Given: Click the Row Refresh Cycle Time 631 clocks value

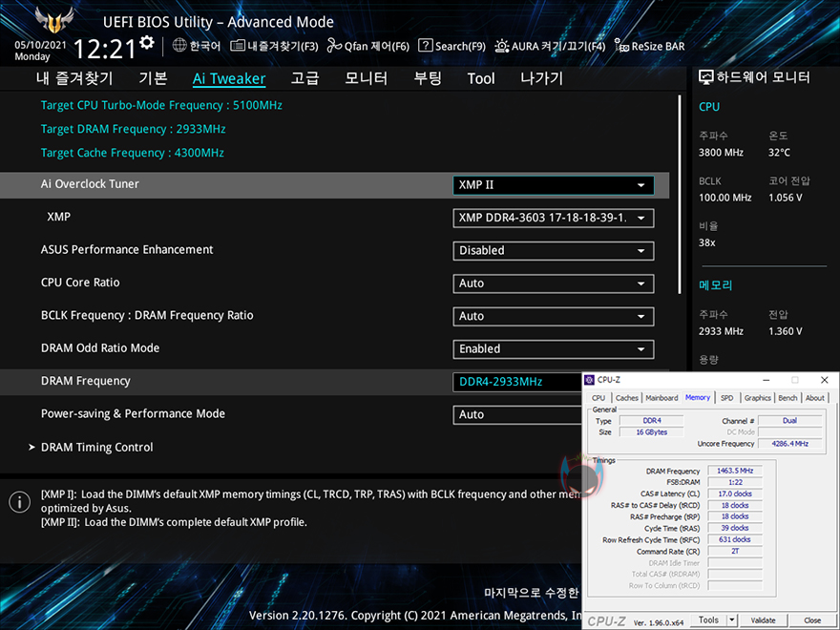Looking at the screenshot, I should point(735,539).
